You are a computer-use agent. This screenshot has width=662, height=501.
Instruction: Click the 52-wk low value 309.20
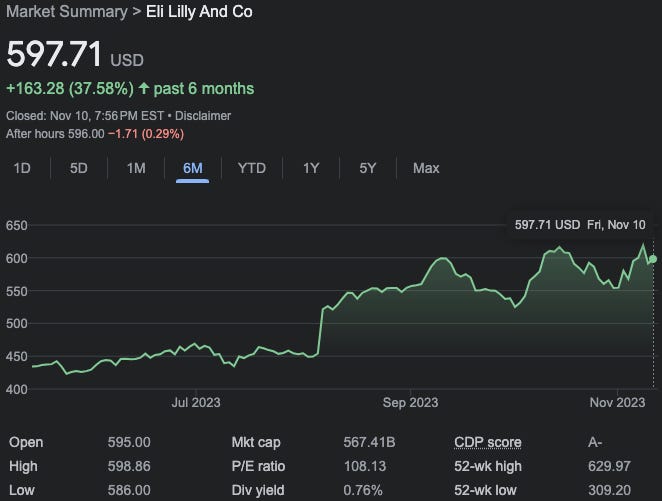[609, 490]
